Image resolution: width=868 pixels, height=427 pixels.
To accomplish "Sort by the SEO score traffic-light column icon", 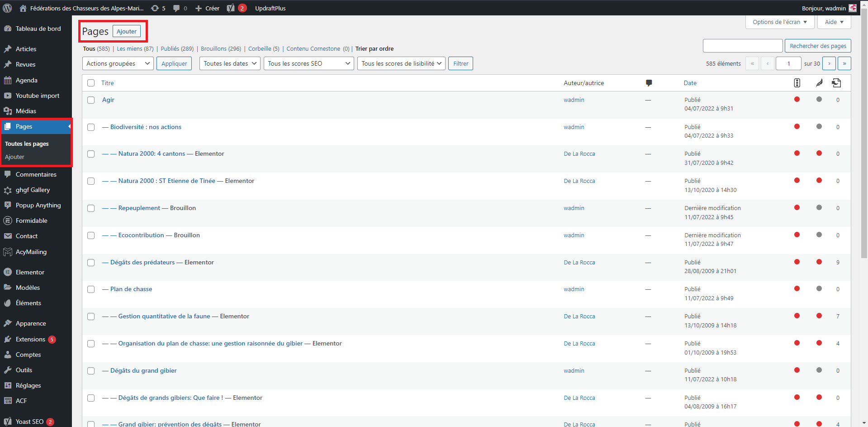I will tap(797, 83).
